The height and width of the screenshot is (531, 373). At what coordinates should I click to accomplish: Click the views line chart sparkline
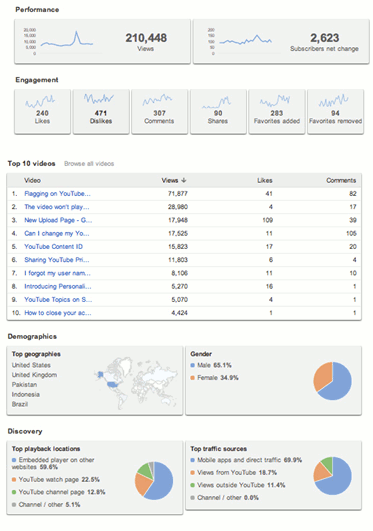click(x=67, y=40)
